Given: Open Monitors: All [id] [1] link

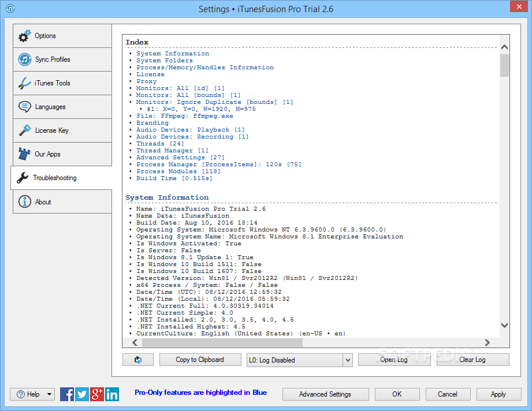Looking at the screenshot, I should click(180, 88).
